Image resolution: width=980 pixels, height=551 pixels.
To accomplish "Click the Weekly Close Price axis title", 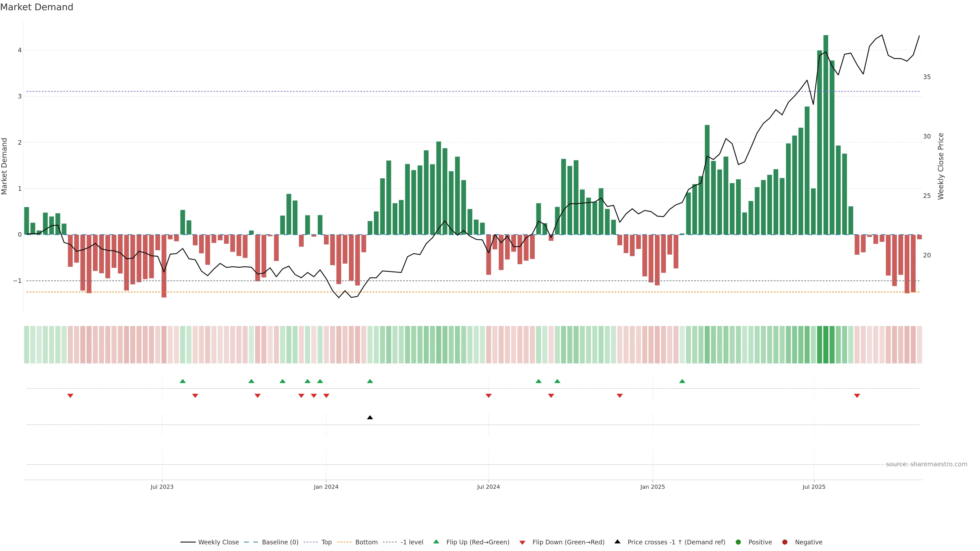I will [x=941, y=166].
